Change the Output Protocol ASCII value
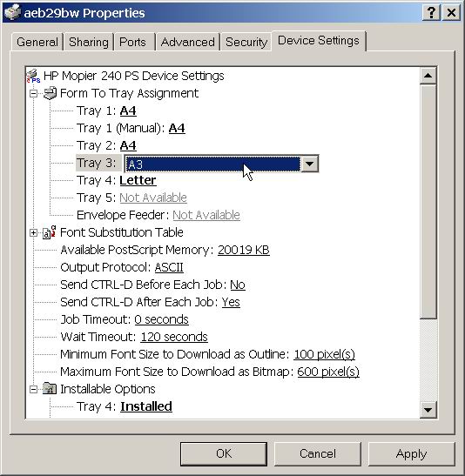The image size is (465, 476). [169, 267]
